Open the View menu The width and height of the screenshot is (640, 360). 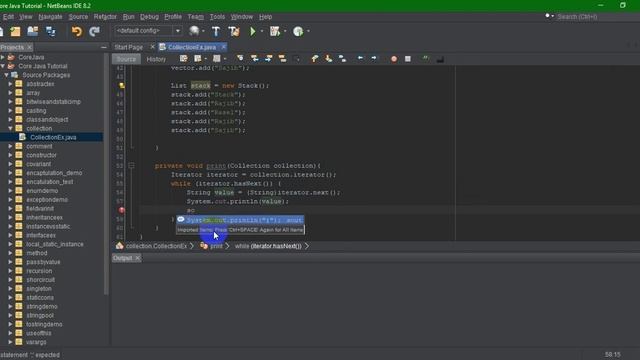[26, 17]
